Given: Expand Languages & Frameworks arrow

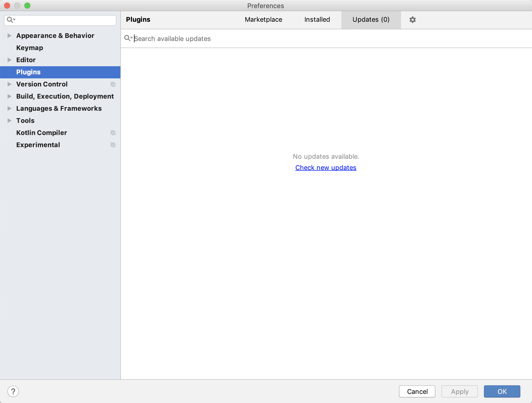Looking at the screenshot, I should point(9,108).
